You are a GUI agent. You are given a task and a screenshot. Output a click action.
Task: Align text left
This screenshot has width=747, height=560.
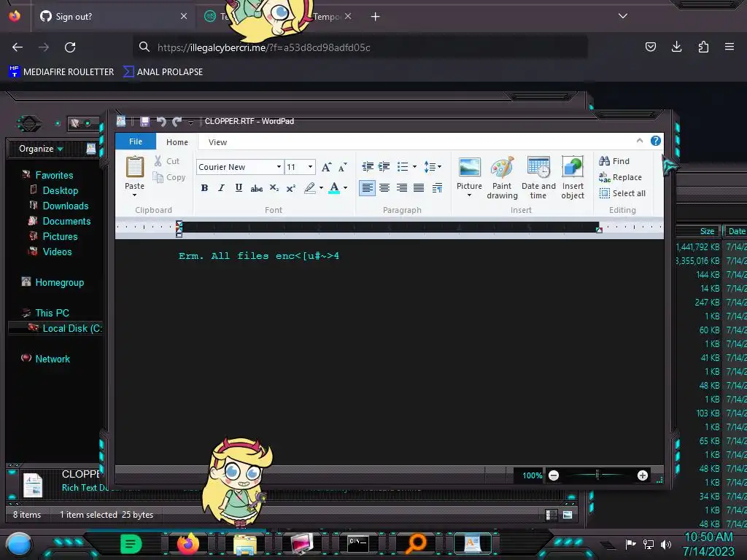(x=367, y=188)
